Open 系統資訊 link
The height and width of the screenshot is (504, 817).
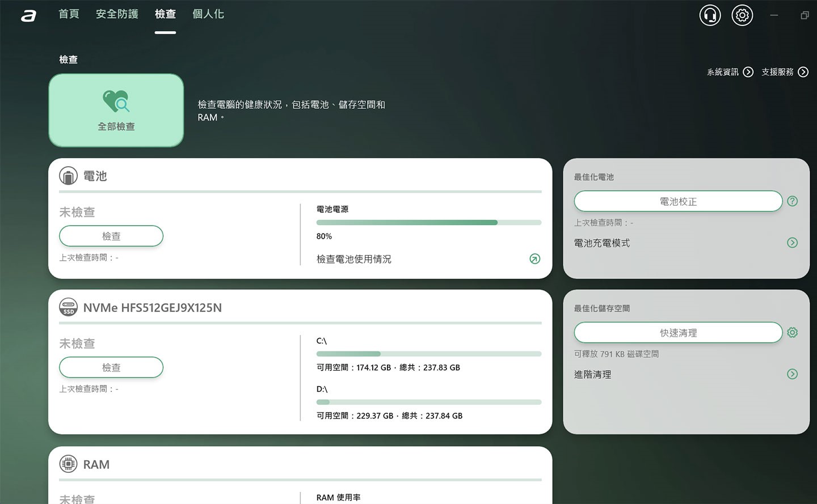coord(723,72)
